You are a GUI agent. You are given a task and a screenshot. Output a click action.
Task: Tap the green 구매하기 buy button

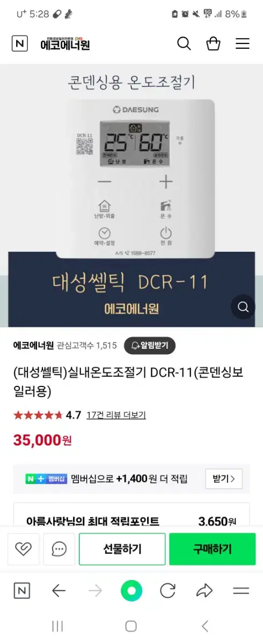point(213,549)
